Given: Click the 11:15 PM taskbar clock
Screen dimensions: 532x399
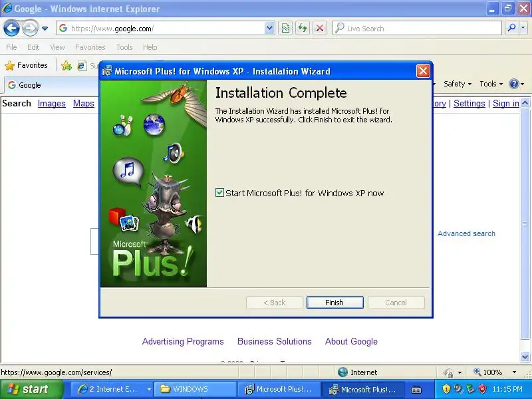Looking at the screenshot, I should point(507,389).
